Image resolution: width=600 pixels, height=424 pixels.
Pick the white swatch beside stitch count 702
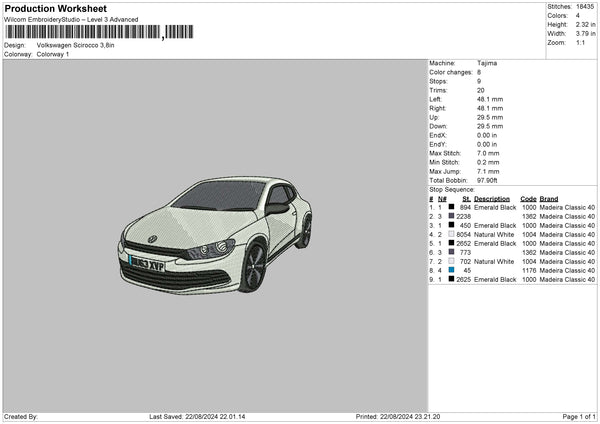click(452, 261)
